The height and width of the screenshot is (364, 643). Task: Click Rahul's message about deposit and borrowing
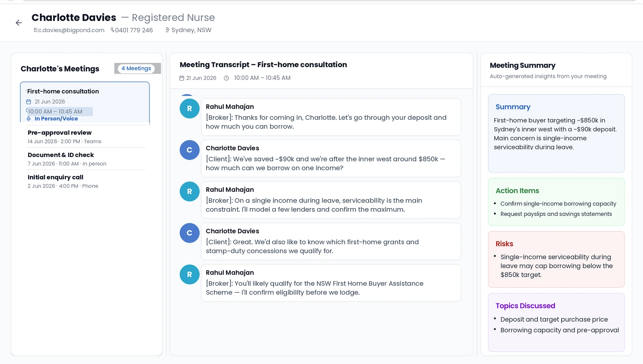331,117
